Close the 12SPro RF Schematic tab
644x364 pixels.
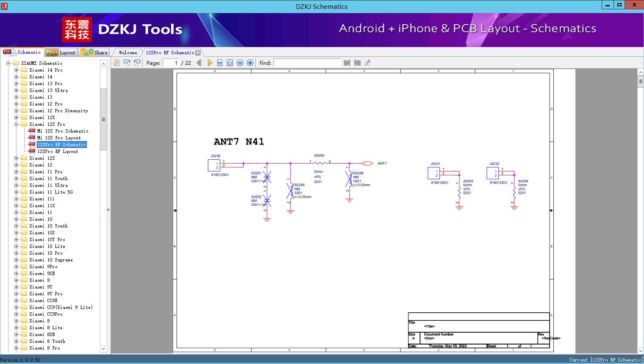click(198, 53)
